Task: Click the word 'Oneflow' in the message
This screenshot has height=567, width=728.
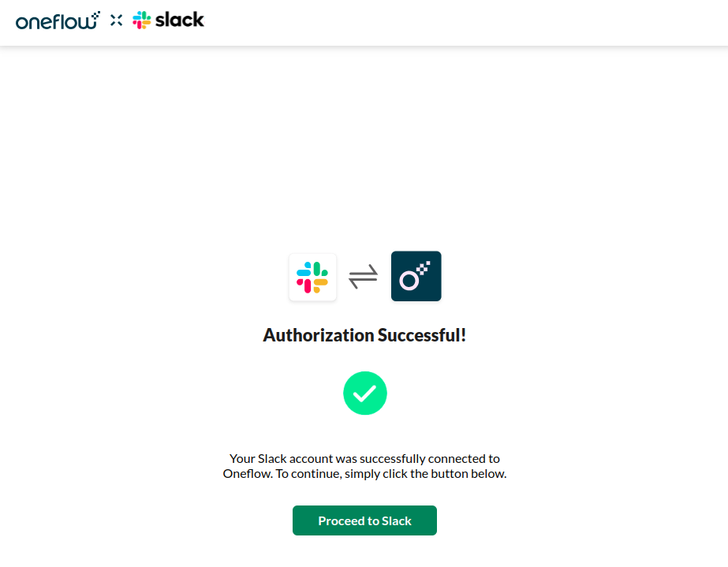Action: click(248, 472)
